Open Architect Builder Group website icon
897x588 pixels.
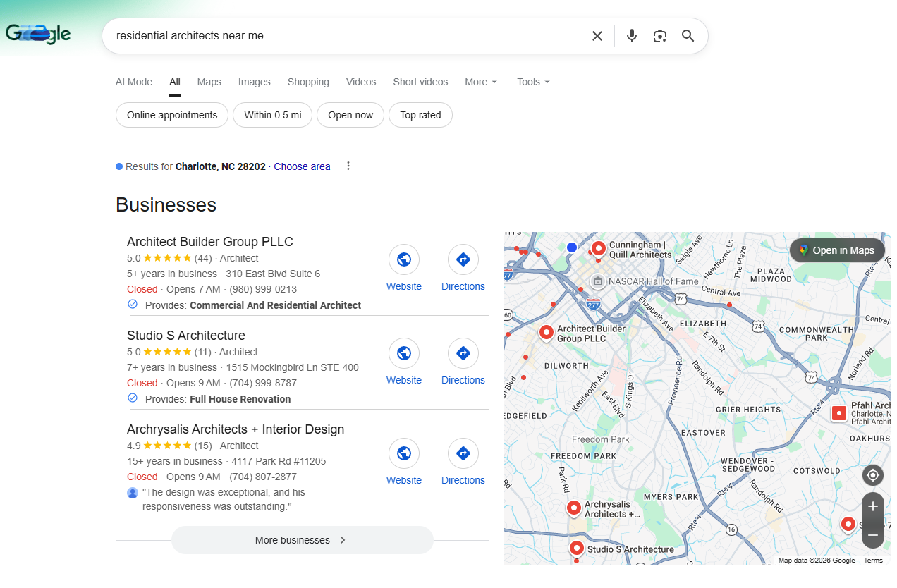point(403,260)
